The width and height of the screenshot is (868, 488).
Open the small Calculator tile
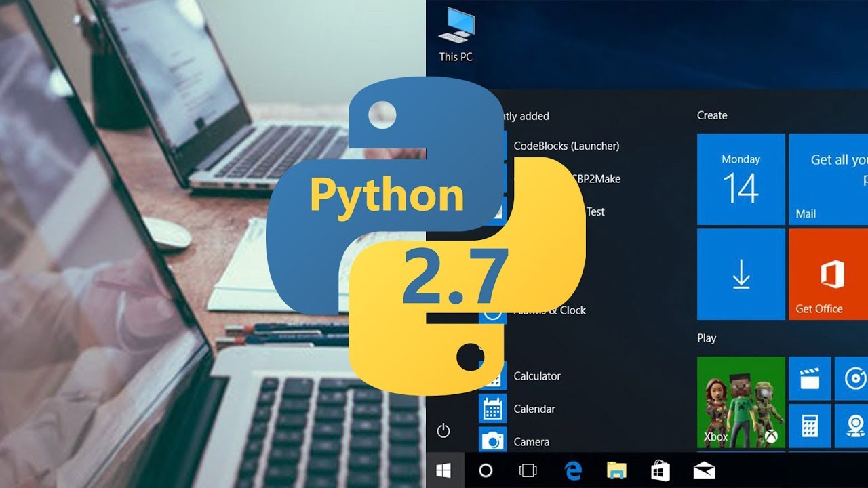point(810,426)
